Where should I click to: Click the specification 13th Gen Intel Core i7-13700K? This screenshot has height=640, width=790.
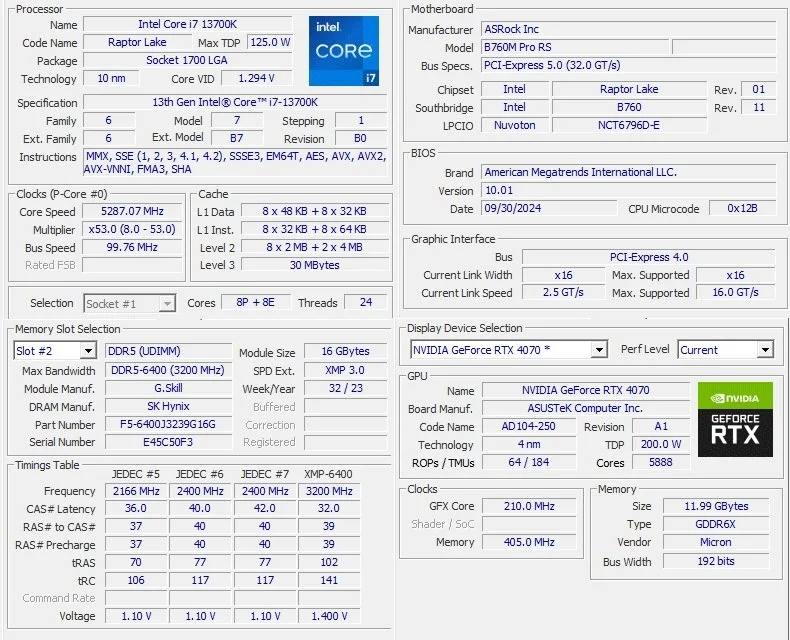[235, 102]
